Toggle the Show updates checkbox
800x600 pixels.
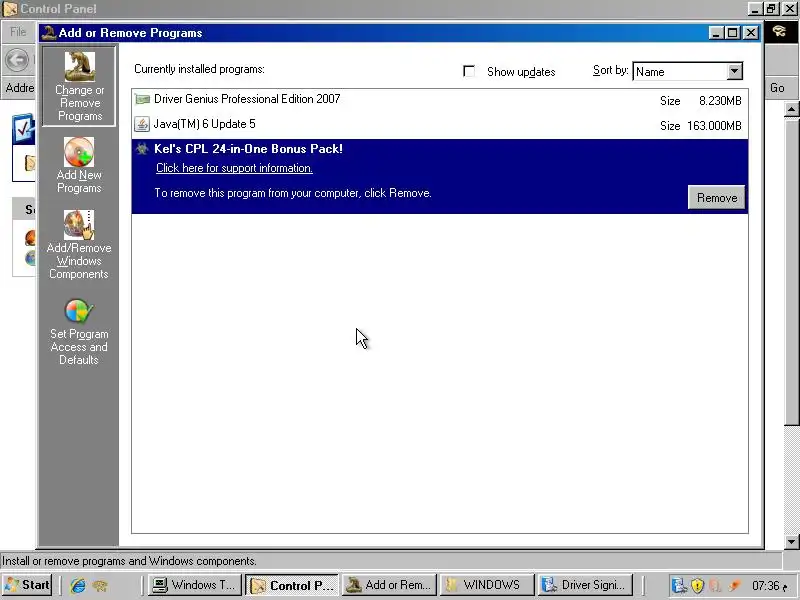(x=468, y=71)
